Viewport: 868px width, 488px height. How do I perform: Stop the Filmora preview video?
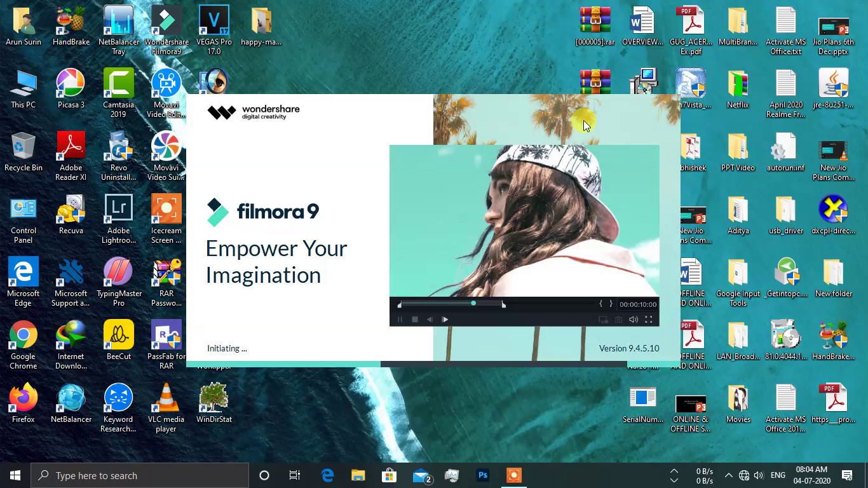(415, 320)
